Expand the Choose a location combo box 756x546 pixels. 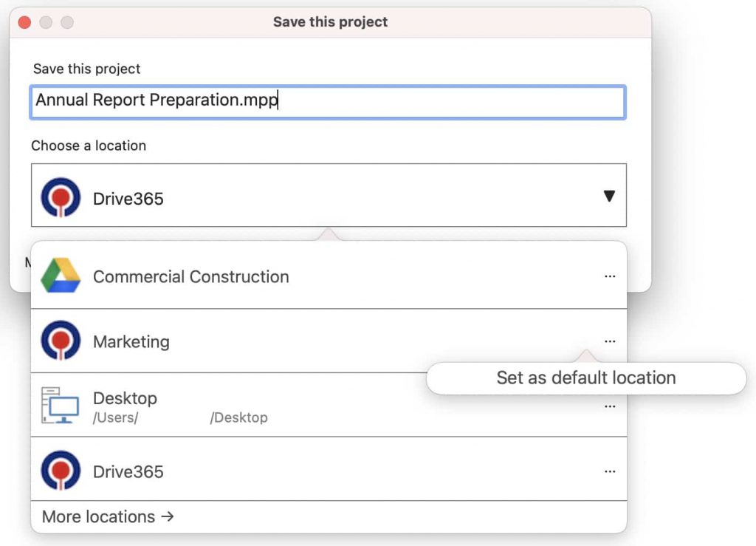click(x=328, y=195)
